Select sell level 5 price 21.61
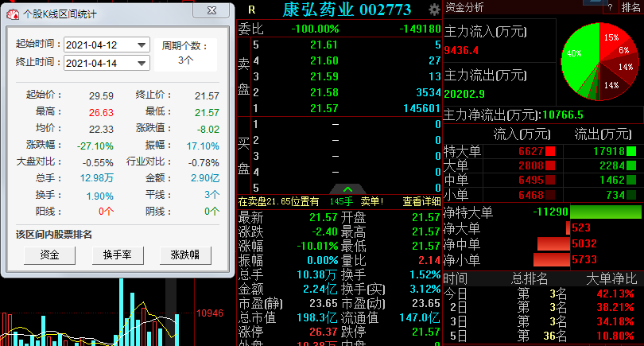 click(324, 45)
